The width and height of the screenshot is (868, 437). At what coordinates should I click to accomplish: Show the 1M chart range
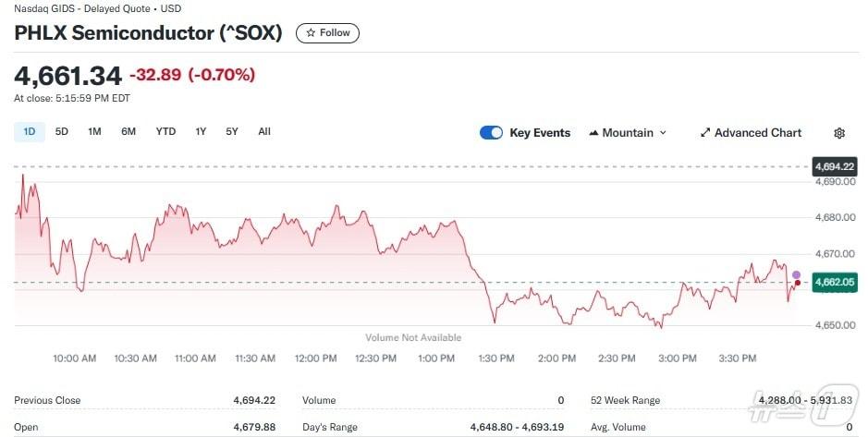coord(94,132)
